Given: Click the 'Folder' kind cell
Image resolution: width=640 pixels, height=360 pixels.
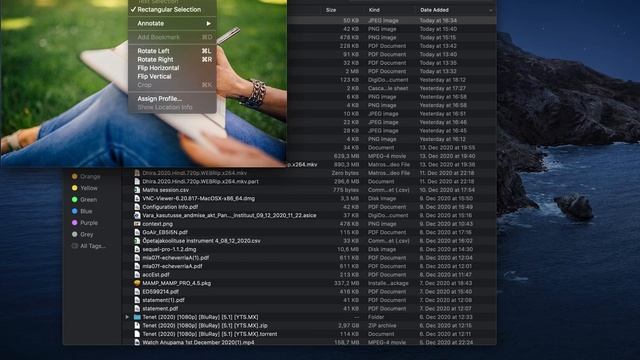Looking at the screenshot, I should [x=376, y=317].
